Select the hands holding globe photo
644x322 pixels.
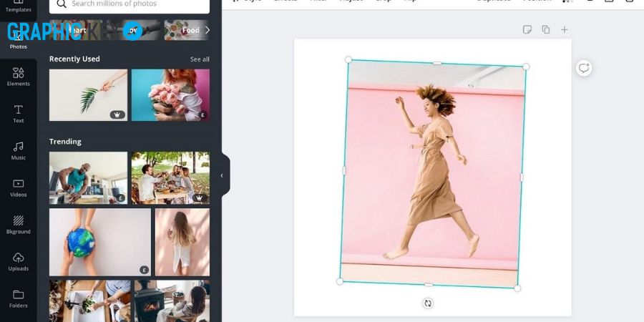pyautogui.click(x=99, y=243)
